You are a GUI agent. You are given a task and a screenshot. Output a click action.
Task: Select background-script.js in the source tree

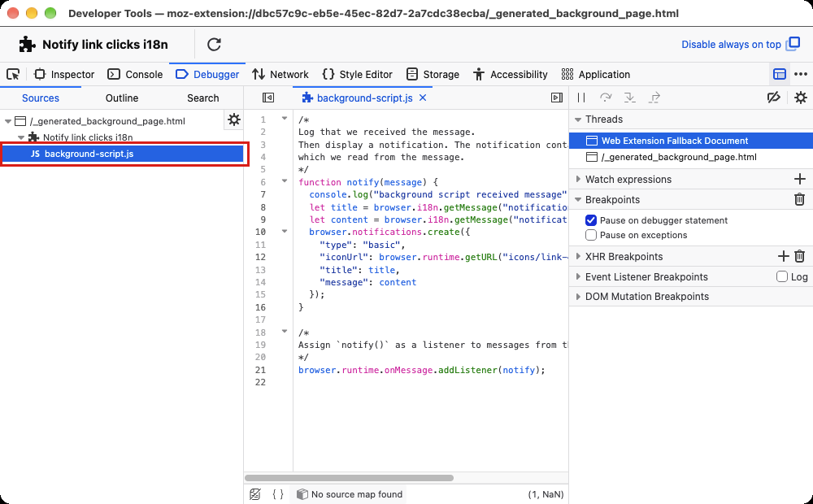point(123,154)
